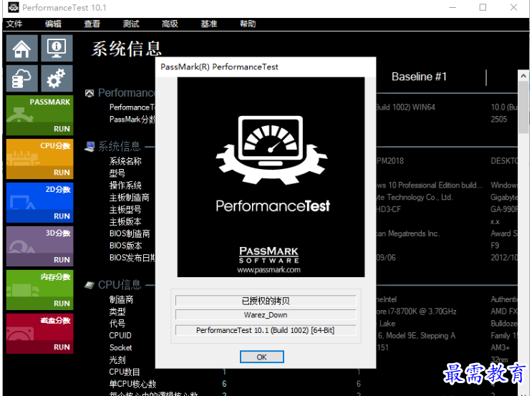Open the 编辑 menu
The width and height of the screenshot is (532, 396).
pos(53,24)
